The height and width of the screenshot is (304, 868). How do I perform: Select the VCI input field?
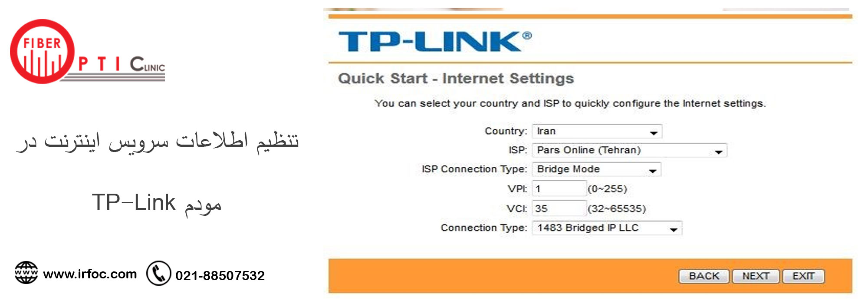click(558, 208)
